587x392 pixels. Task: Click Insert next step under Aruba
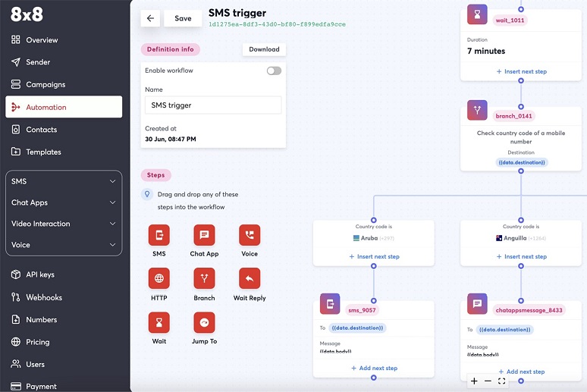click(374, 256)
